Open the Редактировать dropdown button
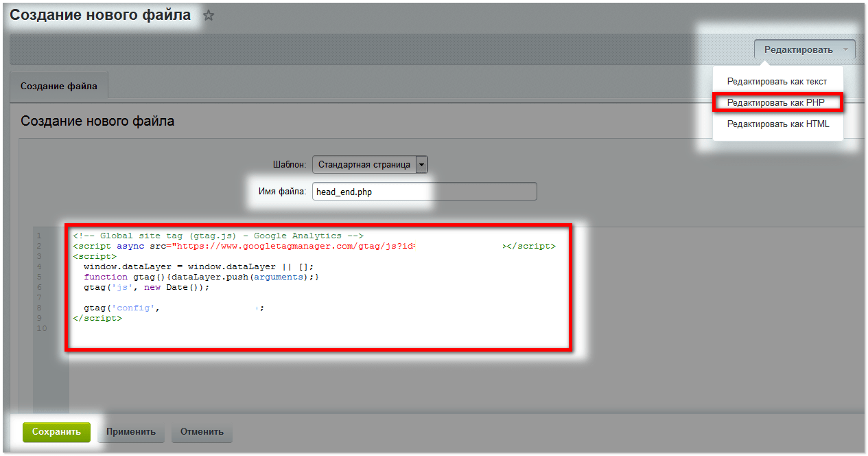The width and height of the screenshot is (868, 456). click(x=804, y=49)
